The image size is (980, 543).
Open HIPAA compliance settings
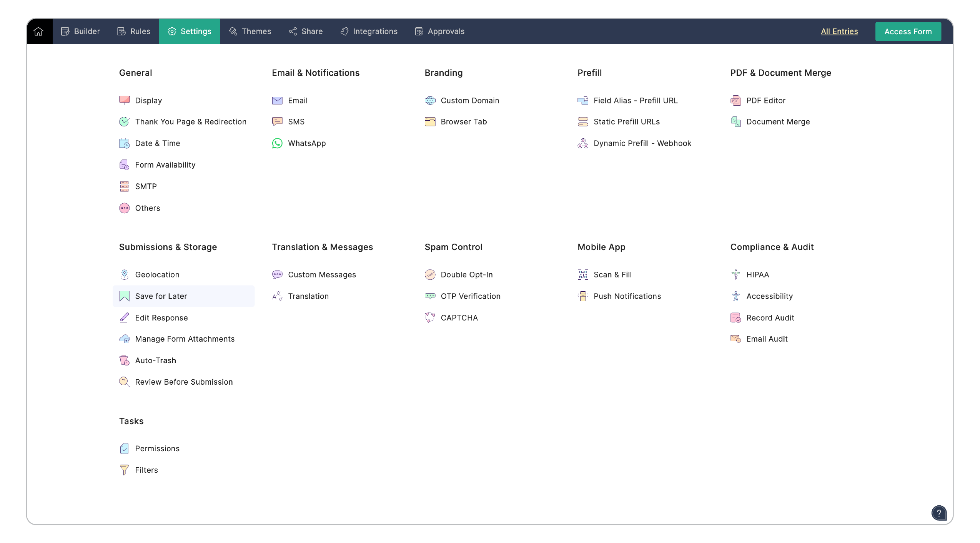click(x=757, y=274)
